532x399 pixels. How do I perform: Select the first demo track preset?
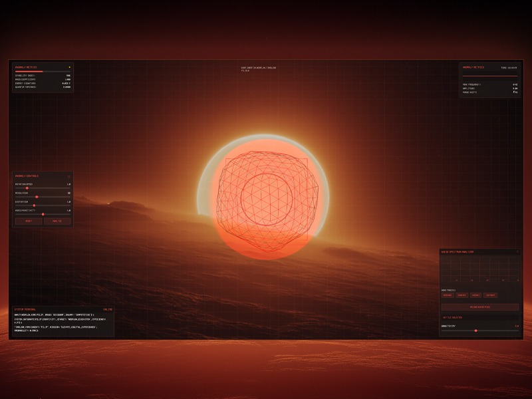click(448, 295)
